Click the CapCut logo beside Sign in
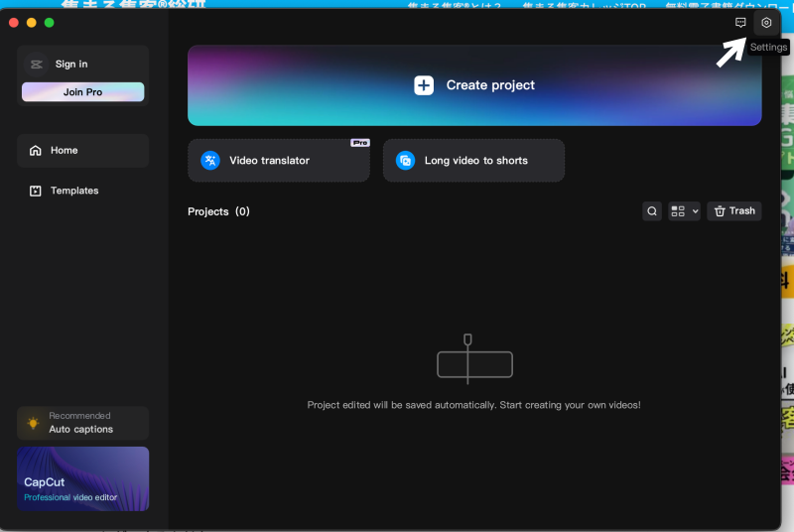The image size is (794, 532). [x=37, y=64]
